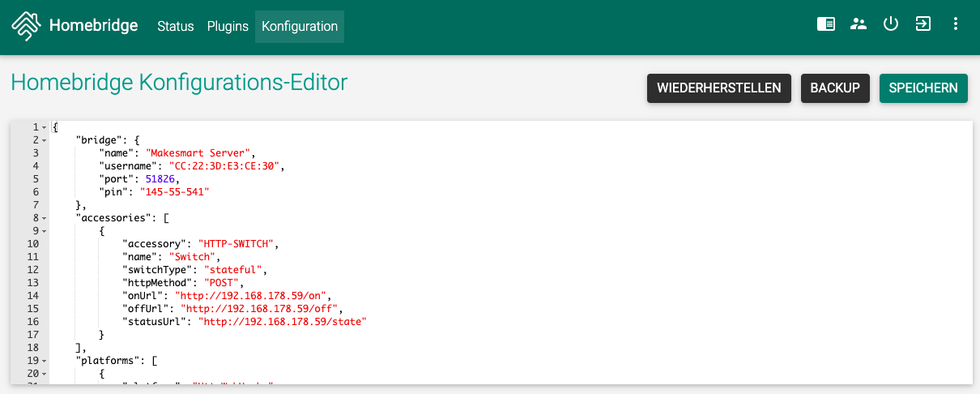
Task: Save config with SPEICHERN button
Action: (923, 88)
